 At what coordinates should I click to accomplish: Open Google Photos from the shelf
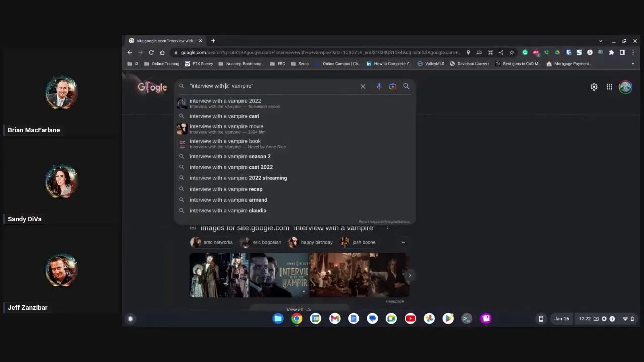429,318
